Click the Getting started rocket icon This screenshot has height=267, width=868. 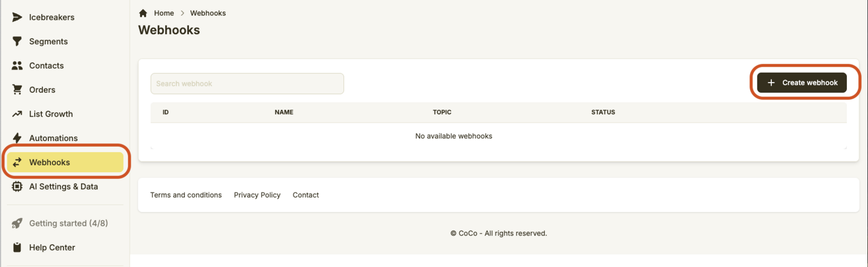point(17,223)
